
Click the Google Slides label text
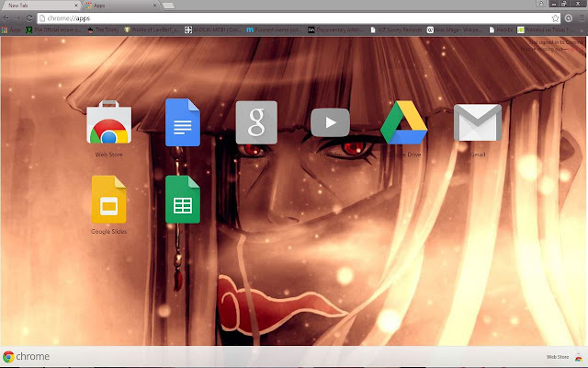pyautogui.click(x=108, y=231)
